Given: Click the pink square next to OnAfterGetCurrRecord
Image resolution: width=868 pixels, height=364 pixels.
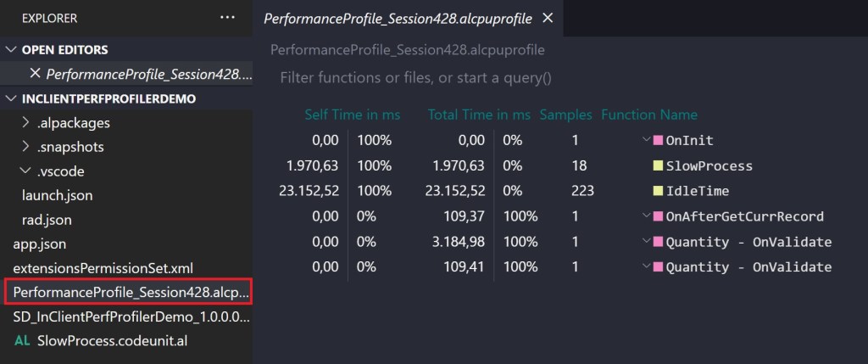Looking at the screenshot, I should (x=656, y=216).
